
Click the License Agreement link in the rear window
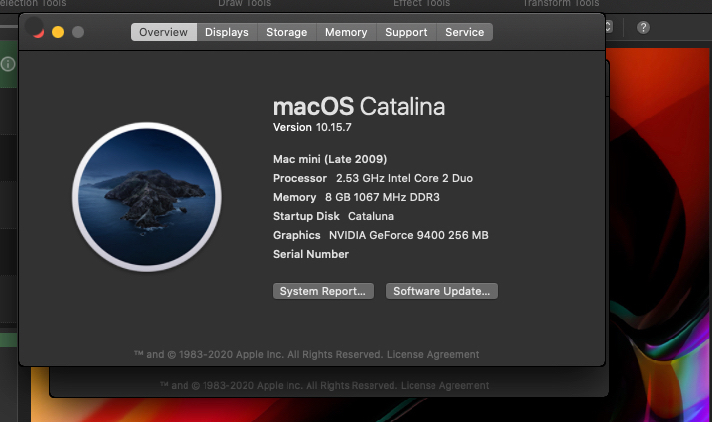coord(445,386)
